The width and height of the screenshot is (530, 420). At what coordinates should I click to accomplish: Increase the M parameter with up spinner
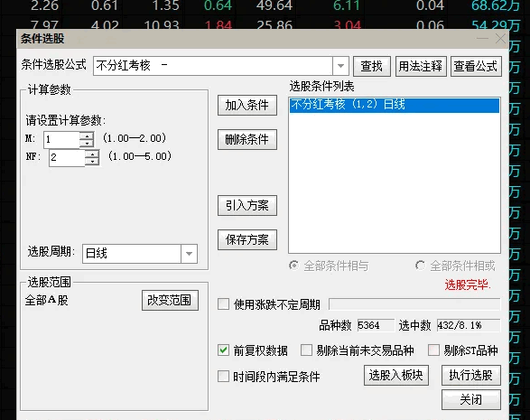(87, 135)
